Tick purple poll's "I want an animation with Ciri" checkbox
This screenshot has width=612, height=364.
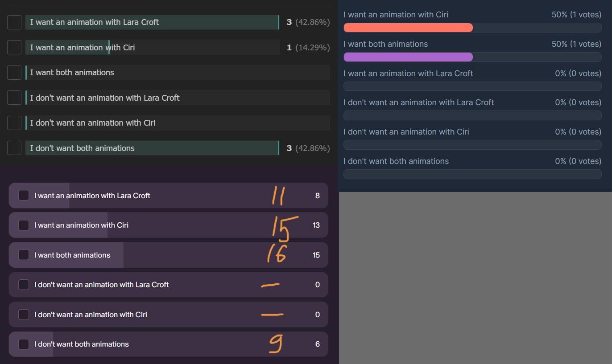[x=24, y=225]
